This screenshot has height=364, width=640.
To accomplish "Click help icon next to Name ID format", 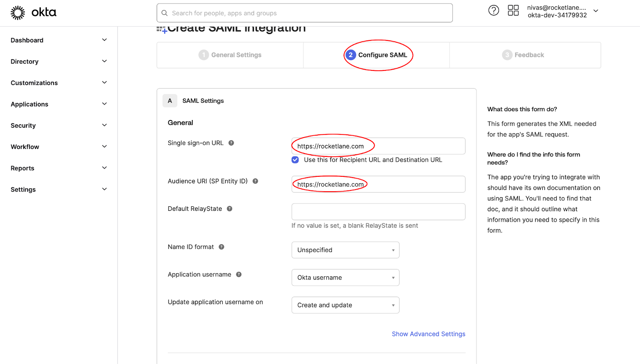I will pyautogui.click(x=221, y=247).
